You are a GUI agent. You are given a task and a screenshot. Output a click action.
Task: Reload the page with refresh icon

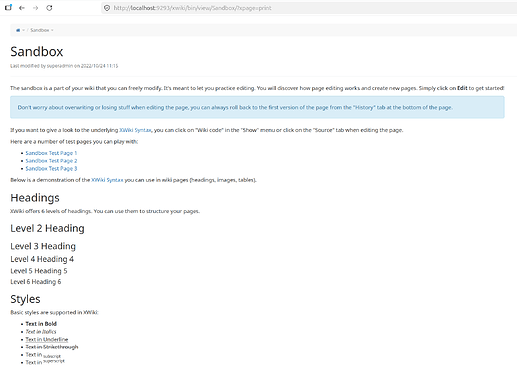tap(49, 8)
